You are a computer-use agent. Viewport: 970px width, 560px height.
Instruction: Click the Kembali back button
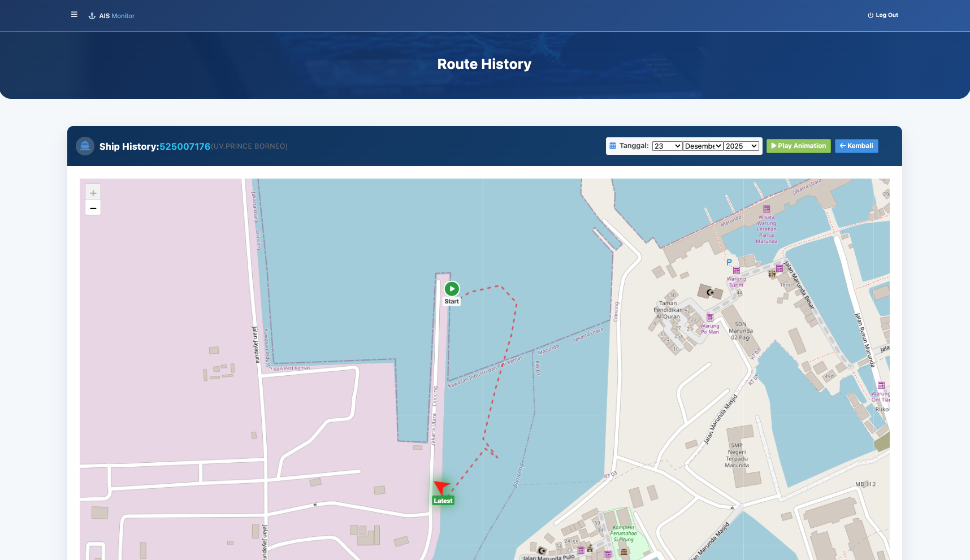(856, 146)
